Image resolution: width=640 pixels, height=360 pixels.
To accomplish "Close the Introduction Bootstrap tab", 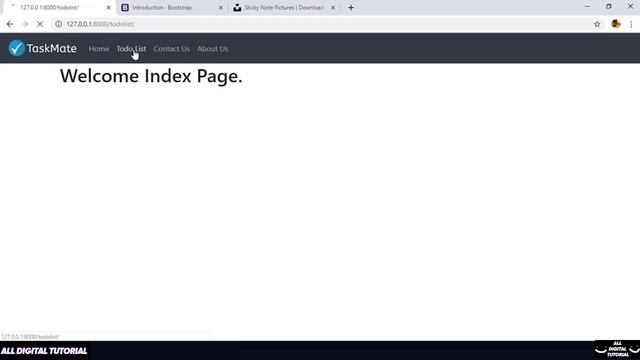I will [x=221, y=7].
